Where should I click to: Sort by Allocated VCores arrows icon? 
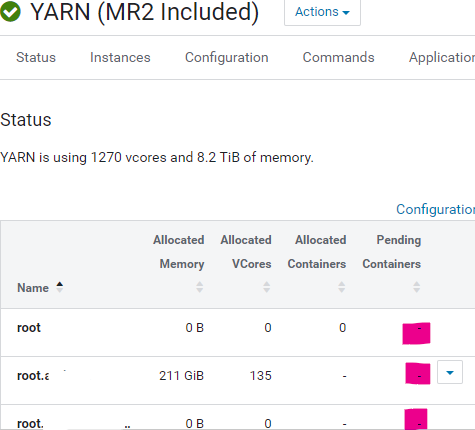click(267, 287)
